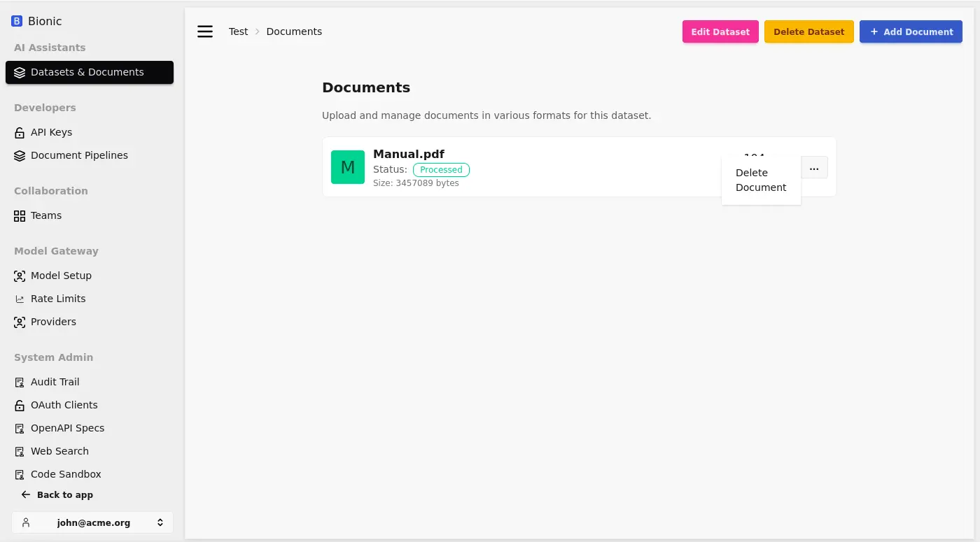Click the Model Setup icon
980x542 pixels.
(x=20, y=276)
